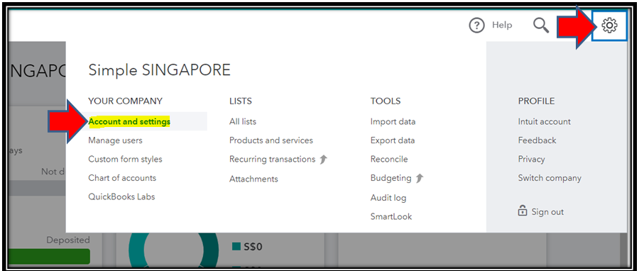The width and height of the screenshot is (644, 271).
Task: Click the Simple SINGAPORE company heading
Action: 159,70
